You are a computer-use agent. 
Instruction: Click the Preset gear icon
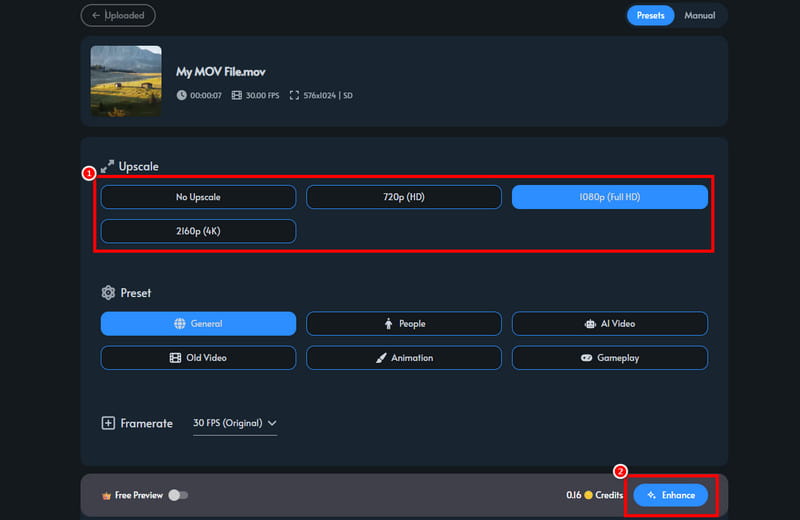pyautogui.click(x=108, y=293)
